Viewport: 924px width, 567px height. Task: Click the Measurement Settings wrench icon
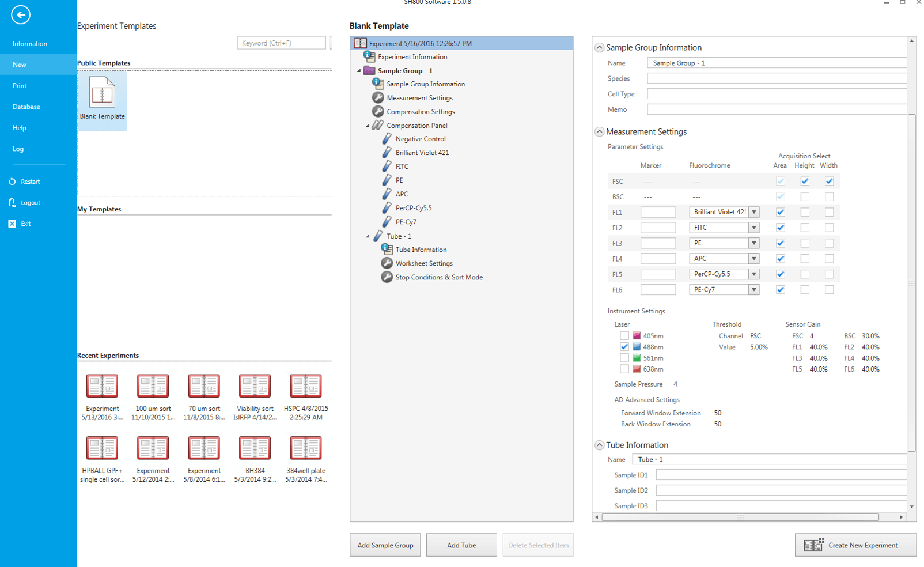coord(378,98)
